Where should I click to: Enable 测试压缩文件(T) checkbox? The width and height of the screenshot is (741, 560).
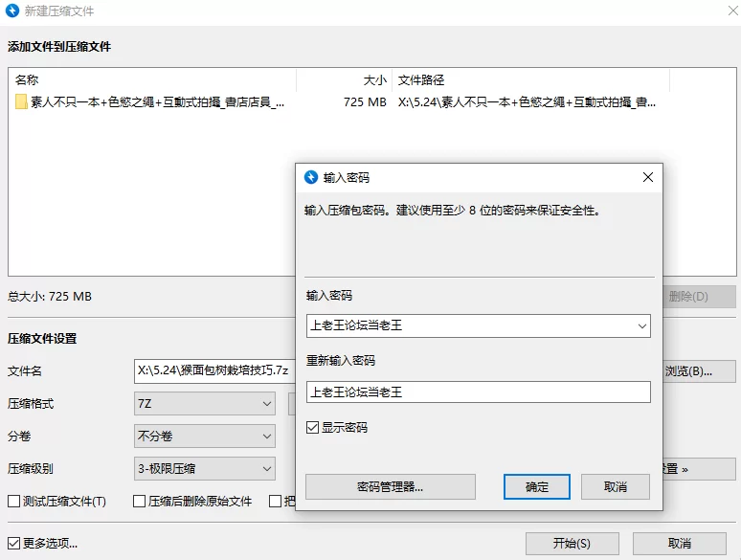tap(13, 501)
